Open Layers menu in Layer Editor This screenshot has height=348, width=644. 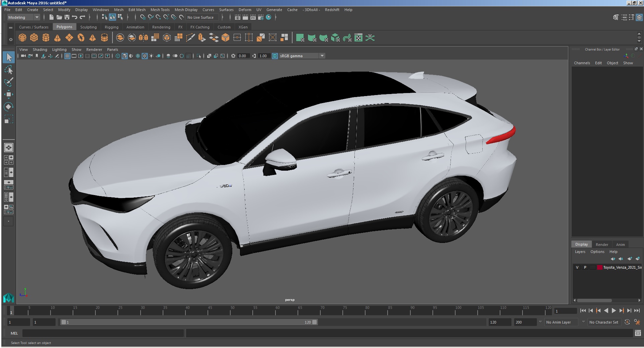click(580, 252)
